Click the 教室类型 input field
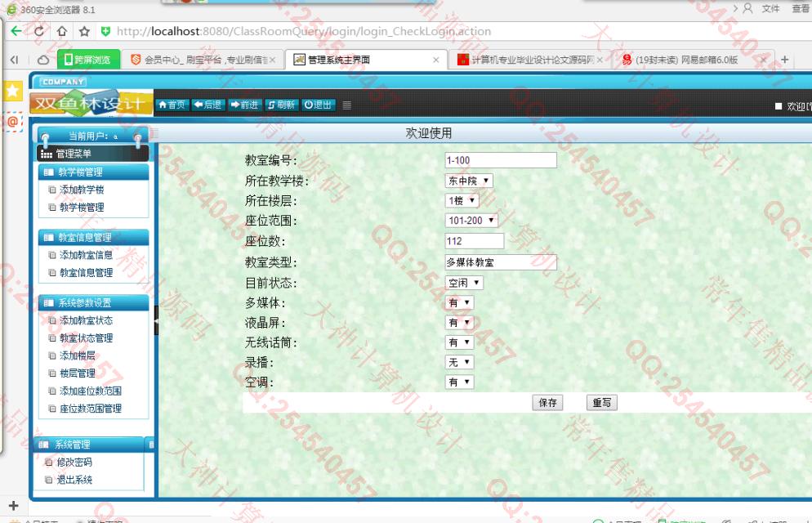The image size is (812, 523). click(x=501, y=262)
